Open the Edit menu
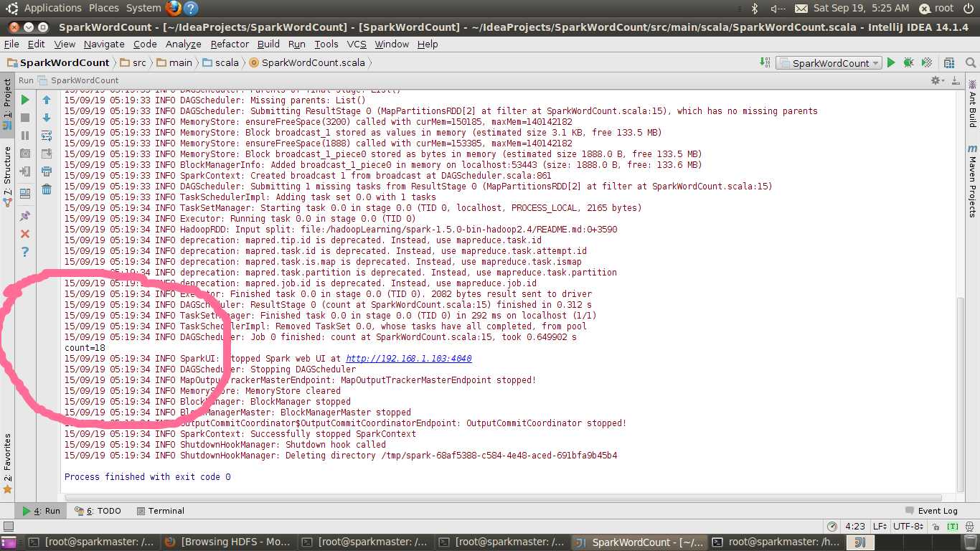980x551 pixels. click(37, 44)
